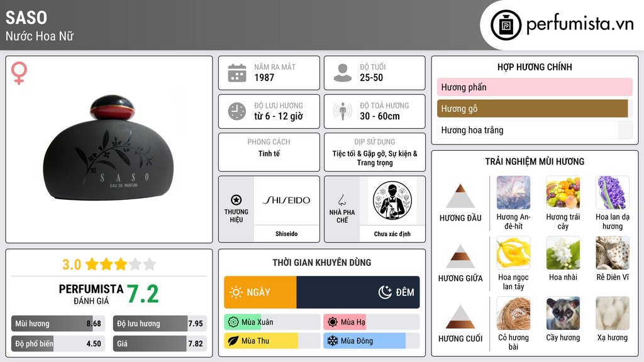
Task: Click the perfumista.vn site name
Action: tap(580, 25)
